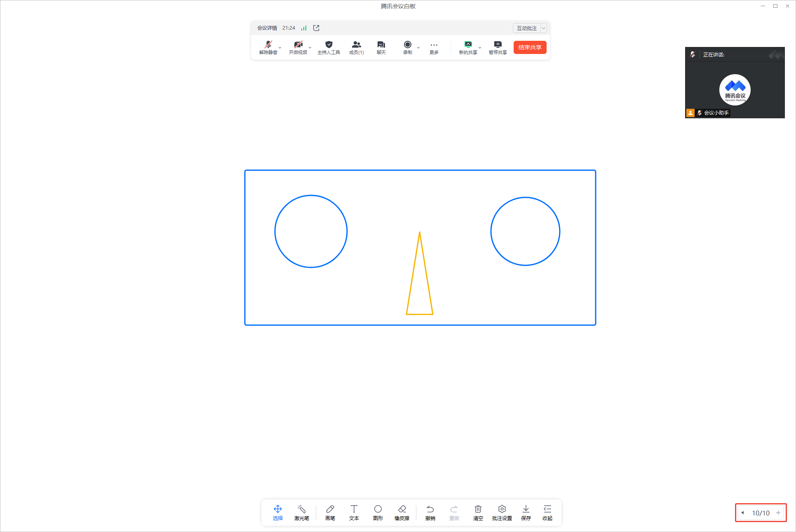Select the laser pointer (激光笔) tool
Screen dimensions: 796x532
coord(301,512)
